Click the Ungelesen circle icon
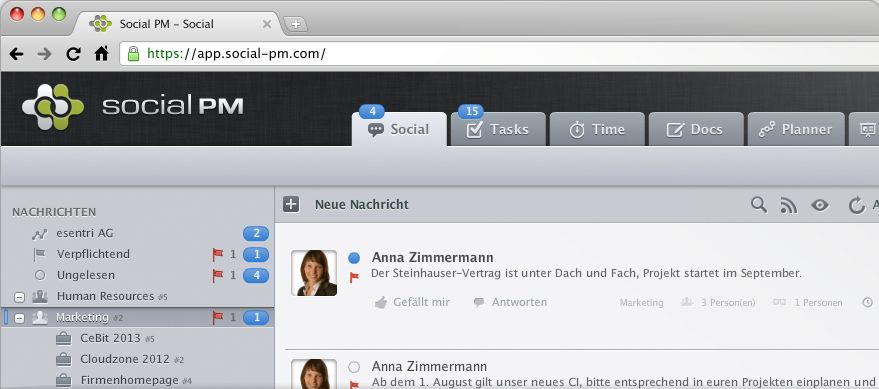879x389 pixels. (x=40, y=275)
